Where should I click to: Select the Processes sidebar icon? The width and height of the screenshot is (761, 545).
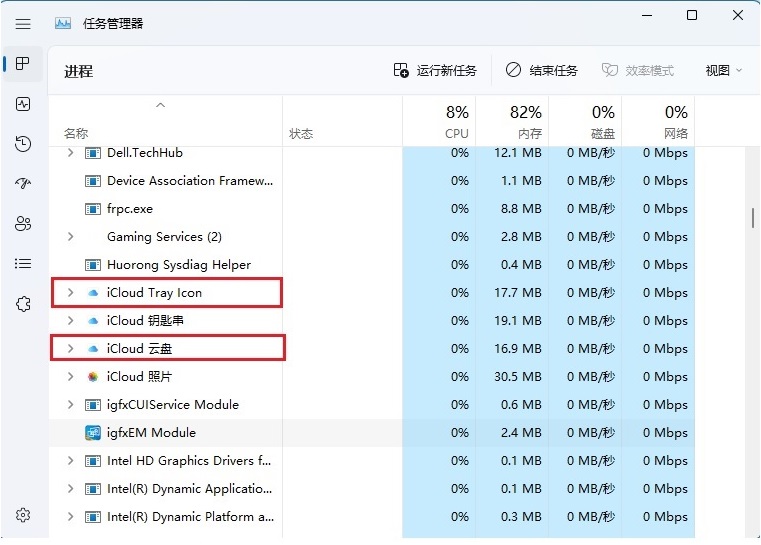point(23,64)
